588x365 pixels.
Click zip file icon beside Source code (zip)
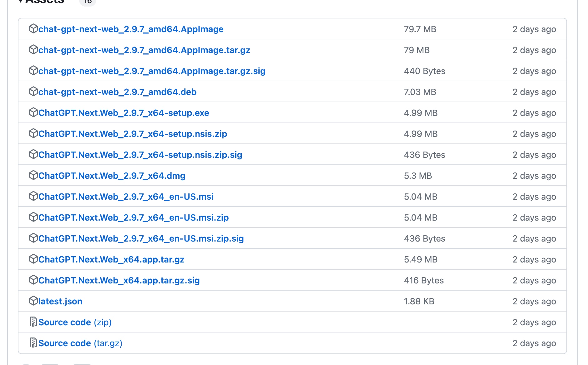(33, 322)
